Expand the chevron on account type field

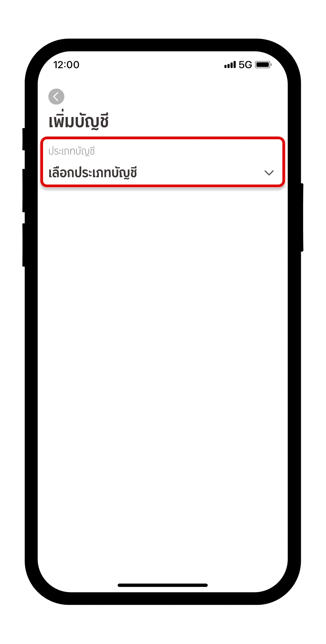[x=269, y=173]
